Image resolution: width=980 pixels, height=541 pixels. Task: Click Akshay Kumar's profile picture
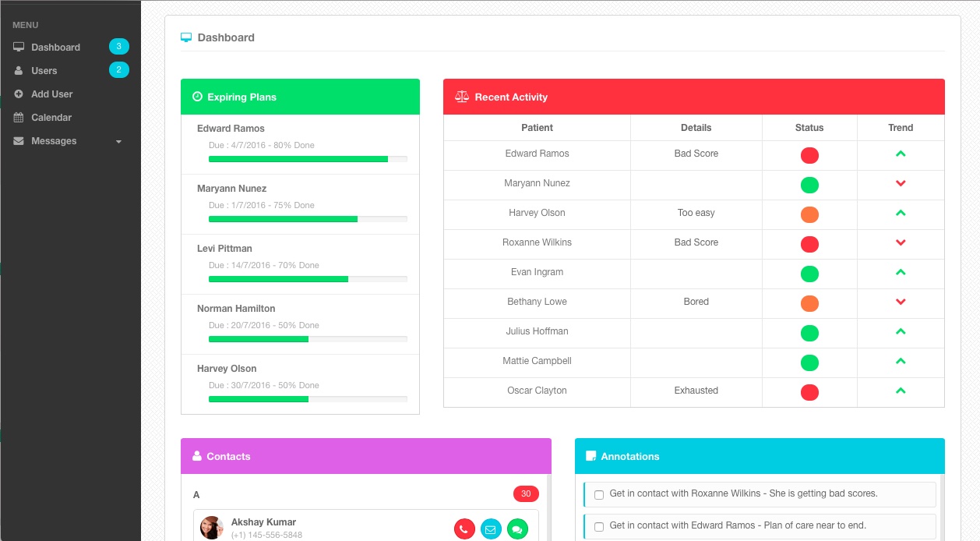coord(211,528)
